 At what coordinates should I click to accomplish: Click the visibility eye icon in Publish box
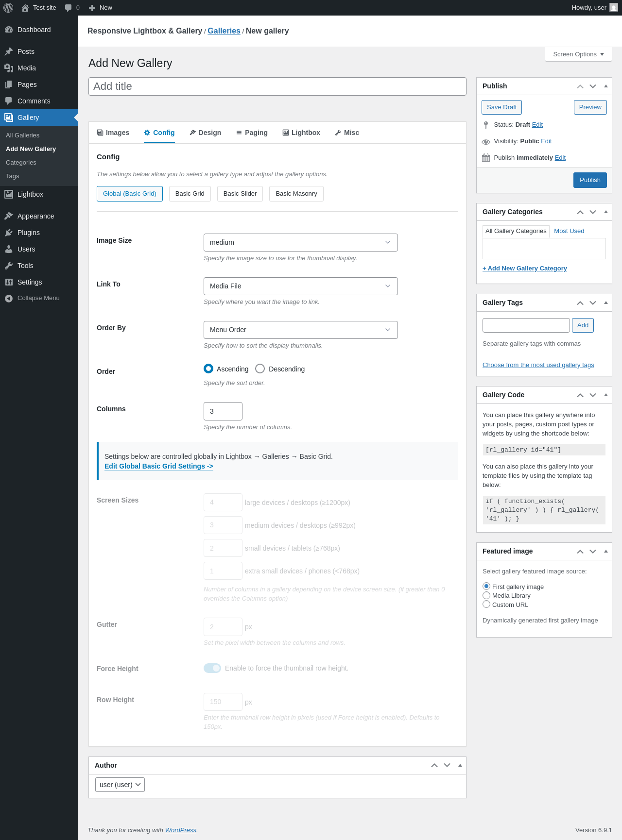pos(486,142)
